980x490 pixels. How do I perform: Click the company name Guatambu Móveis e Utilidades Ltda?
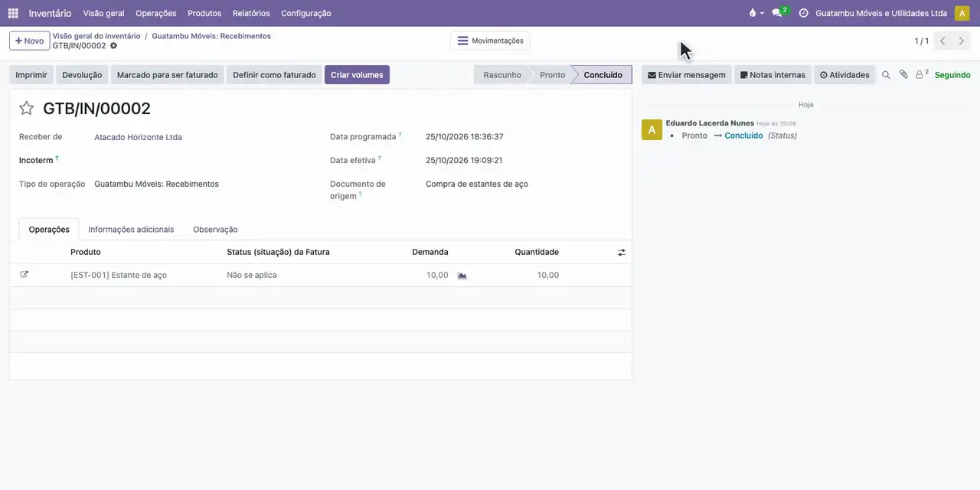point(881,13)
